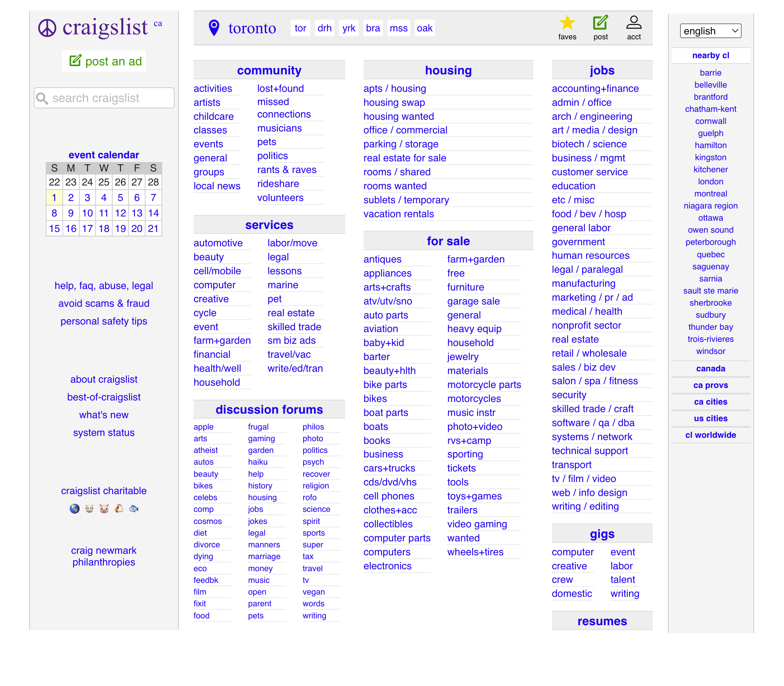Image resolution: width=784 pixels, height=686 pixels.
Task: Expand the ca provs section
Action: point(710,385)
